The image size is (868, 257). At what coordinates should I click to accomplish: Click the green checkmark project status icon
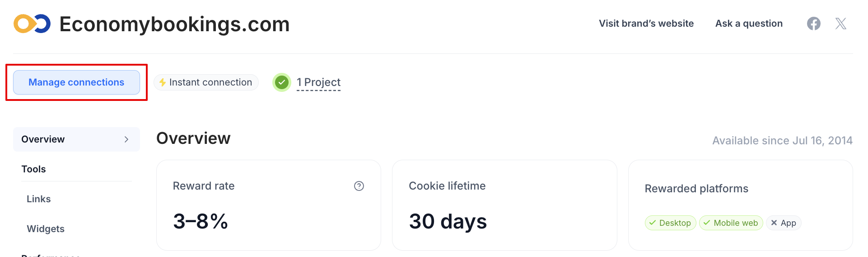282,82
